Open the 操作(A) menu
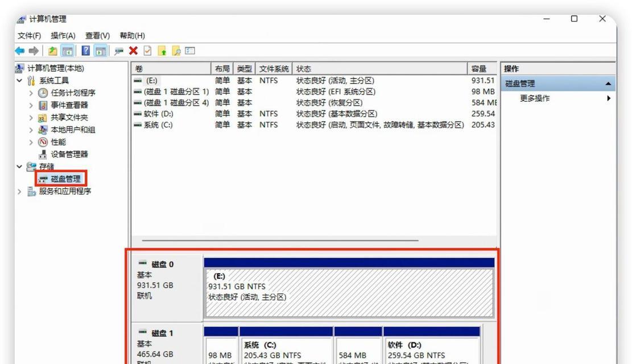Viewport: 632px width, 364px height. point(63,35)
